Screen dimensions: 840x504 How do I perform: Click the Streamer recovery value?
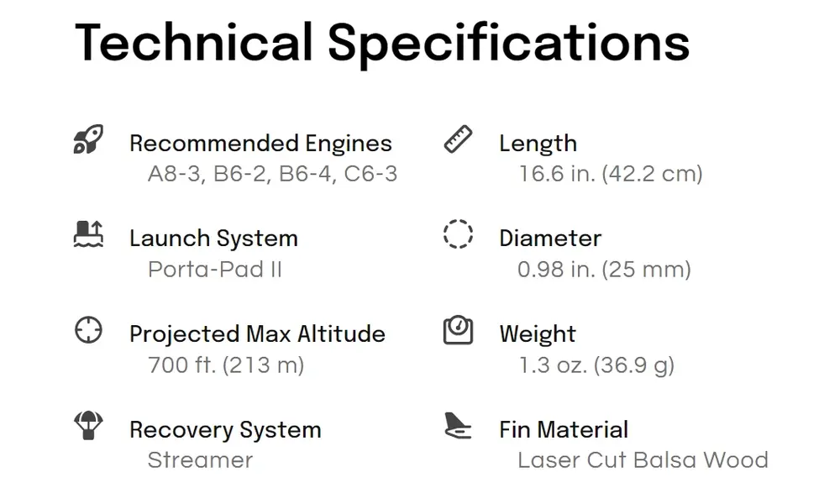(200, 460)
